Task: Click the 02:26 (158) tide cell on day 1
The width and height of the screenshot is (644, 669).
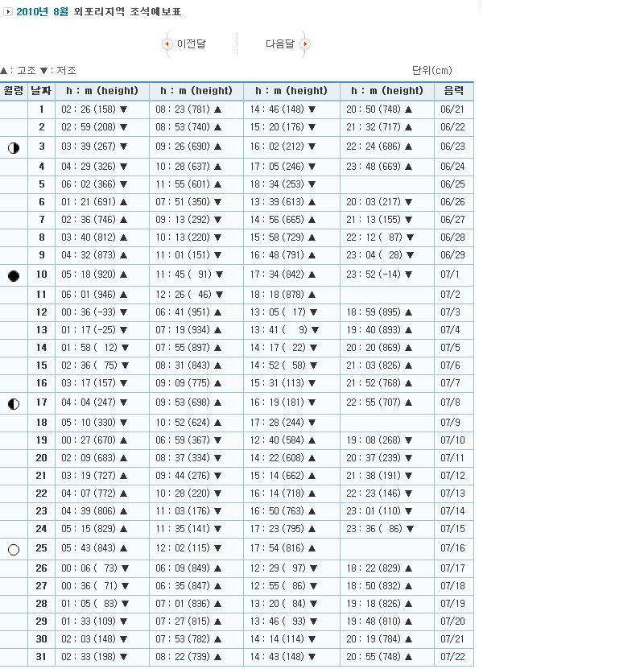Action: click(x=95, y=109)
